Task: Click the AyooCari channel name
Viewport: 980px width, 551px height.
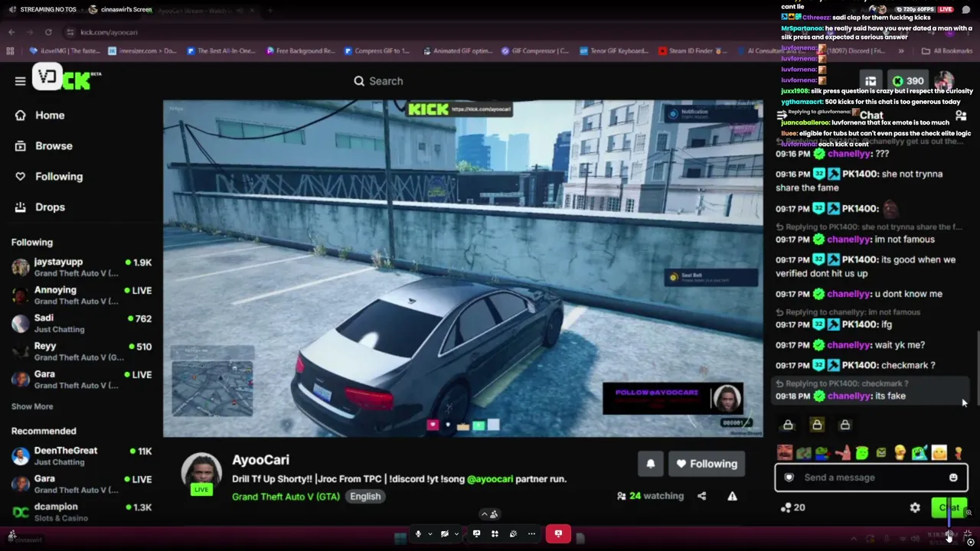Action: click(260, 459)
